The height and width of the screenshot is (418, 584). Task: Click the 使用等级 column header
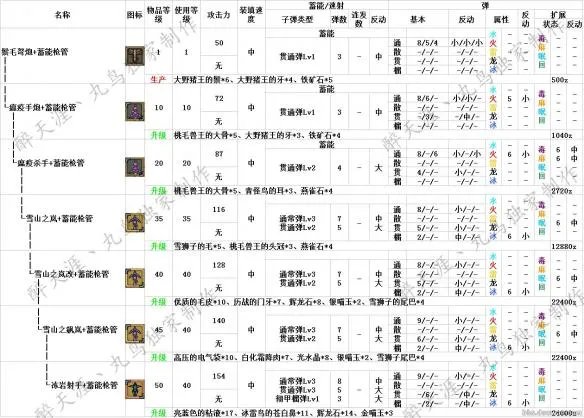(x=186, y=15)
